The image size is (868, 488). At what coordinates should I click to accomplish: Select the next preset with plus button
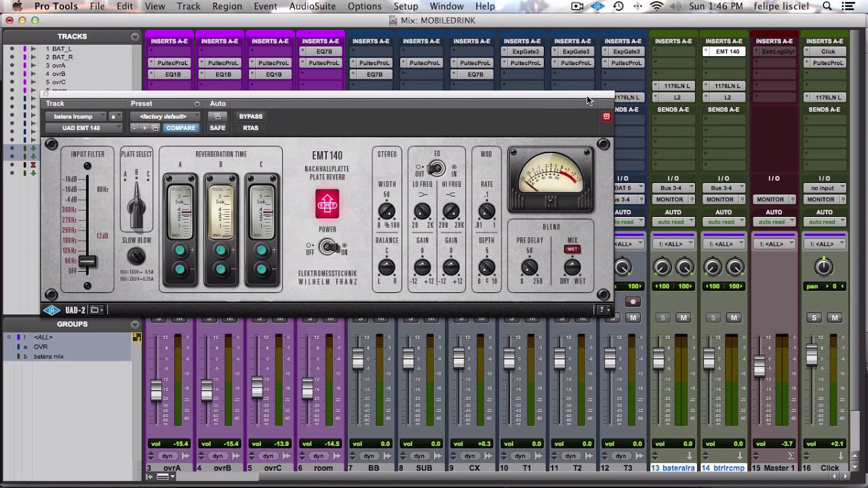click(x=144, y=128)
